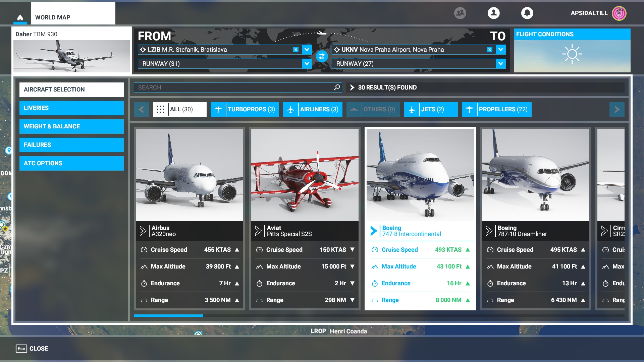The image size is (644, 362).
Task: Expand the TO runway dropdown
Action: (501, 64)
